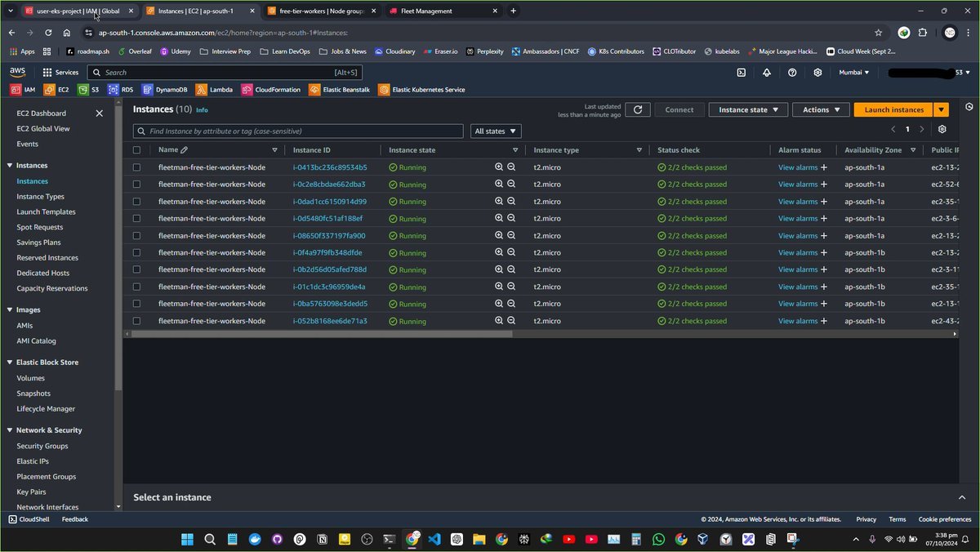Image resolution: width=980 pixels, height=552 pixels.
Task: Close the EC2 sidebar navigation panel
Action: 100,114
